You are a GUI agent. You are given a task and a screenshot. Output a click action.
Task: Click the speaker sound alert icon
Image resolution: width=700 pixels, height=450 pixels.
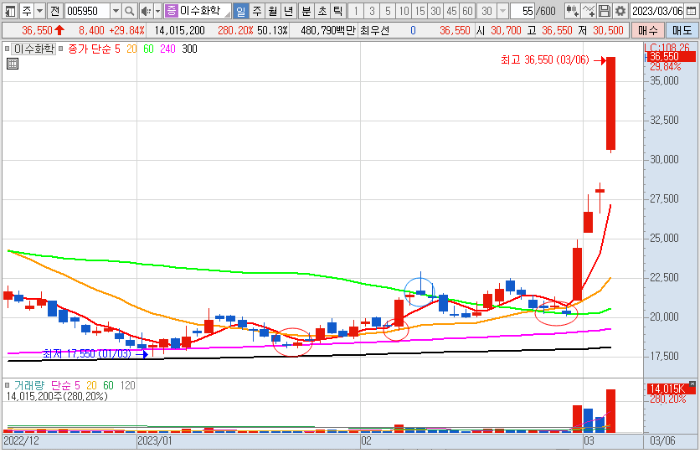[x=146, y=10]
